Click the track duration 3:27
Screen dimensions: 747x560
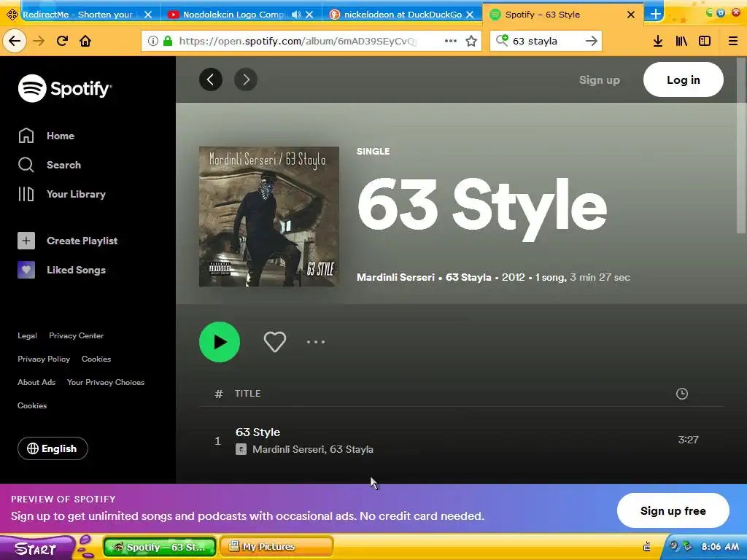click(x=689, y=440)
